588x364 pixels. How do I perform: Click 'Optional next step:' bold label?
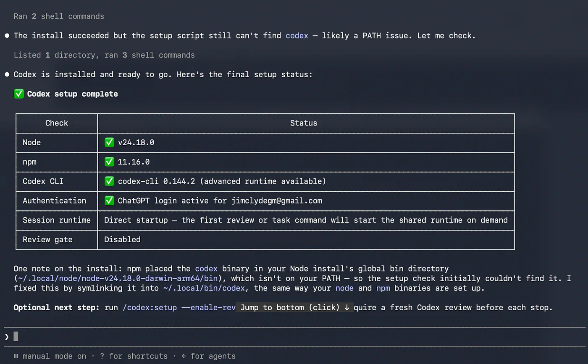(x=57, y=307)
